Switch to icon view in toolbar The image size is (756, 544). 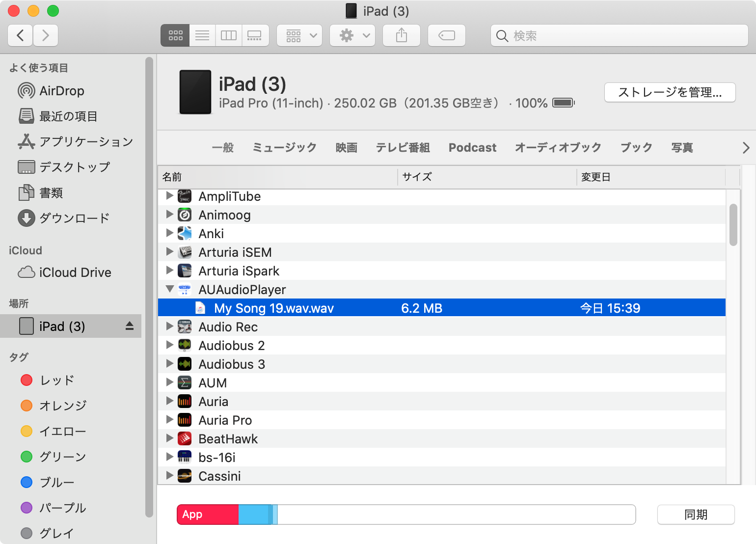pyautogui.click(x=175, y=35)
